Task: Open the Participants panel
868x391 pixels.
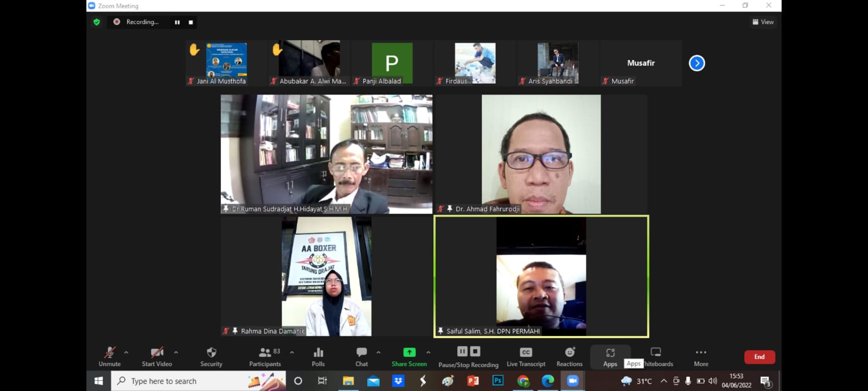Action: click(265, 357)
